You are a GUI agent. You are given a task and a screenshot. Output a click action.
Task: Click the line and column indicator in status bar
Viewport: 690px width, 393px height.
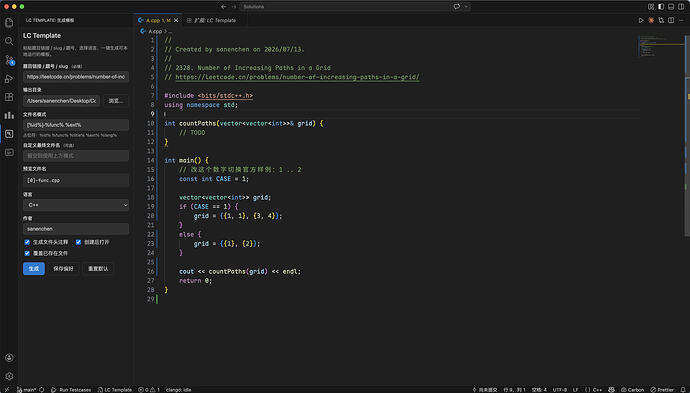click(514, 389)
